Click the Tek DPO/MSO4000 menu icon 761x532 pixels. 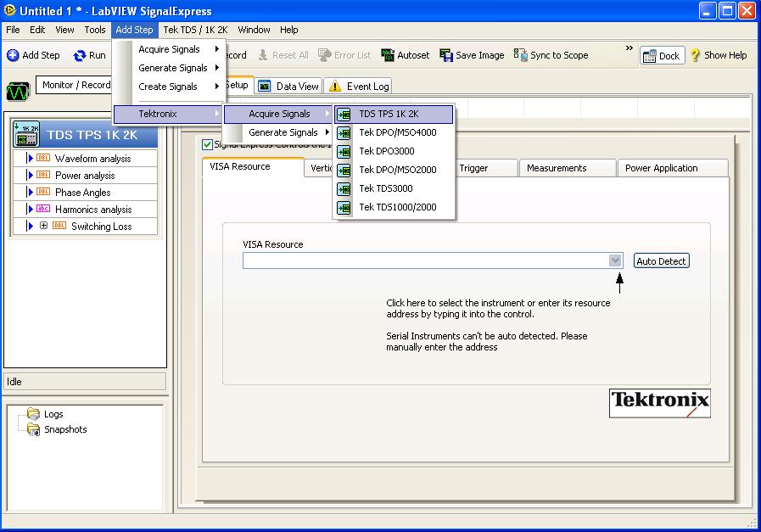coord(344,133)
